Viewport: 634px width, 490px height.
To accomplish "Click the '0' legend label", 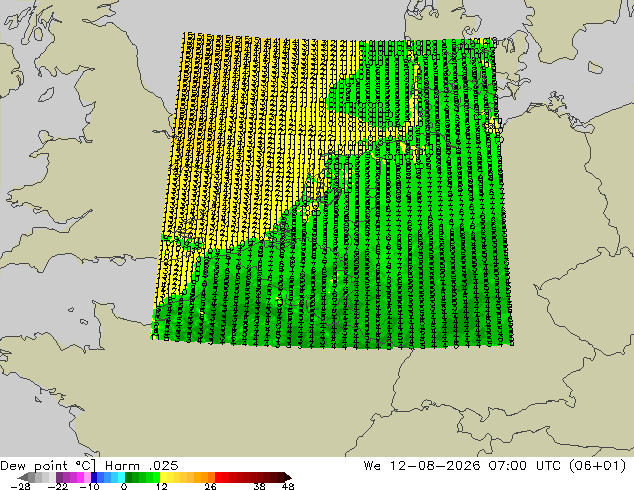I will 124,486.
